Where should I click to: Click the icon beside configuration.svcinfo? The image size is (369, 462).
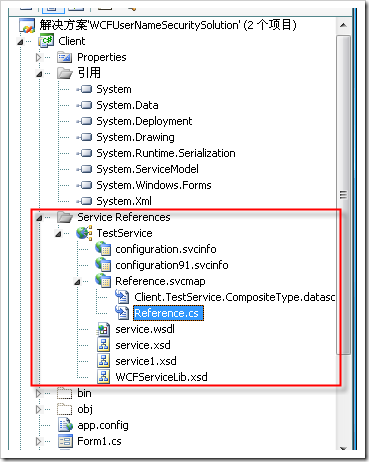click(x=103, y=249)
